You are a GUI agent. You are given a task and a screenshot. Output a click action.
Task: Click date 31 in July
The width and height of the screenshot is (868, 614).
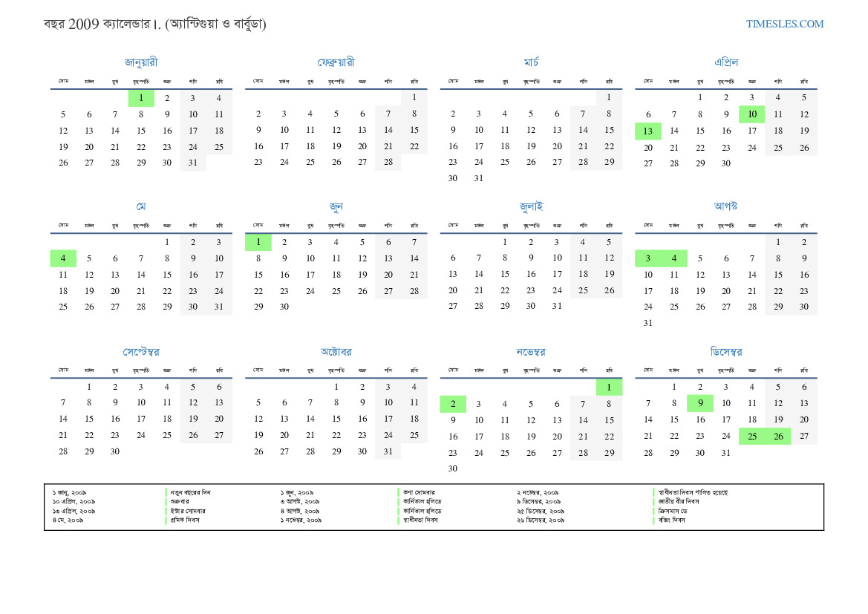tap(557, 306)
